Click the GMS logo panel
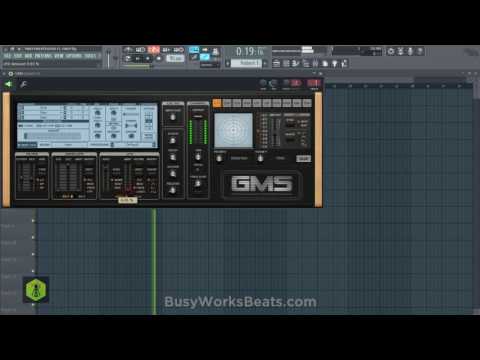This screenshot has height=360, width=480. pos(262,184)
